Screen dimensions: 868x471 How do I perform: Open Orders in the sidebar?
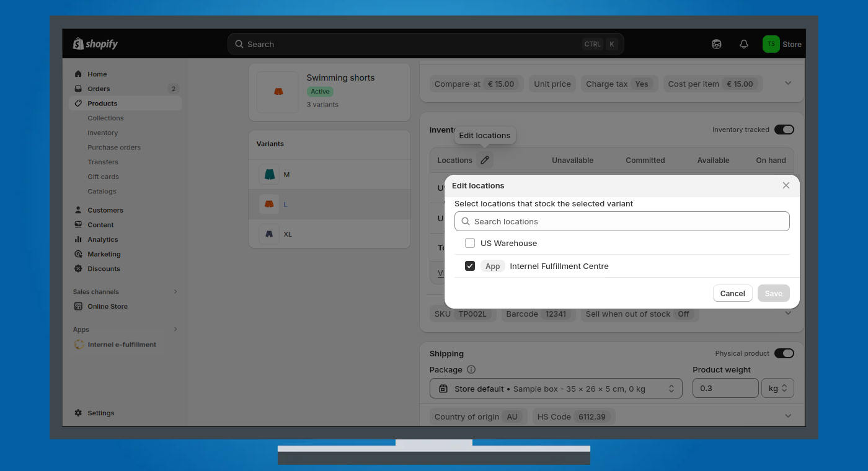[x=99, y=89]
